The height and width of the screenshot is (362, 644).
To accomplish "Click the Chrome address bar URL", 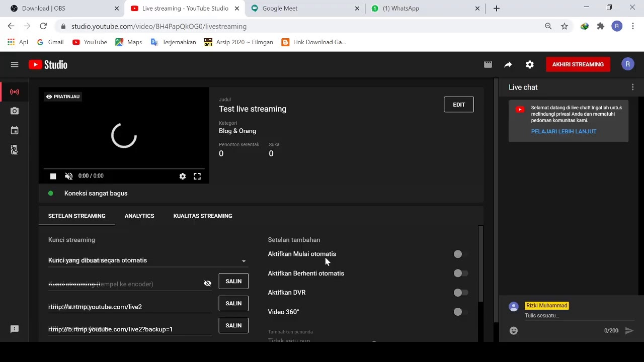I will (159, 26).
